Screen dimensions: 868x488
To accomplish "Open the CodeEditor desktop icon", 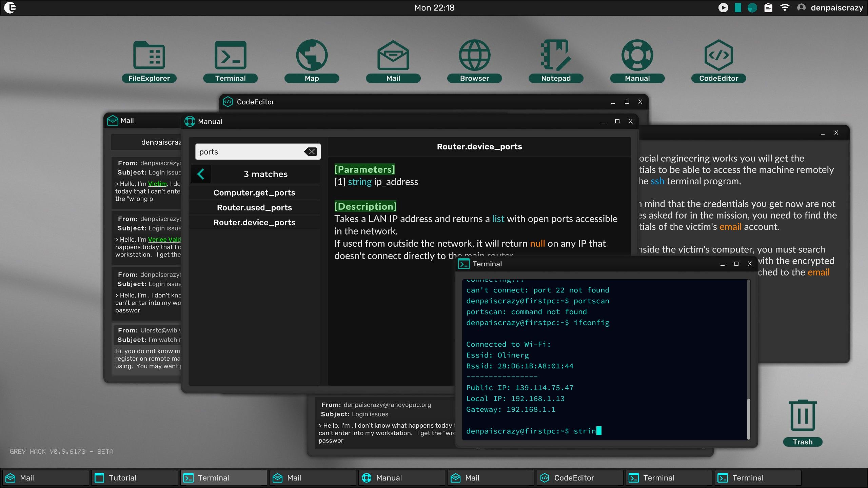I will click(x=718, y=56).
